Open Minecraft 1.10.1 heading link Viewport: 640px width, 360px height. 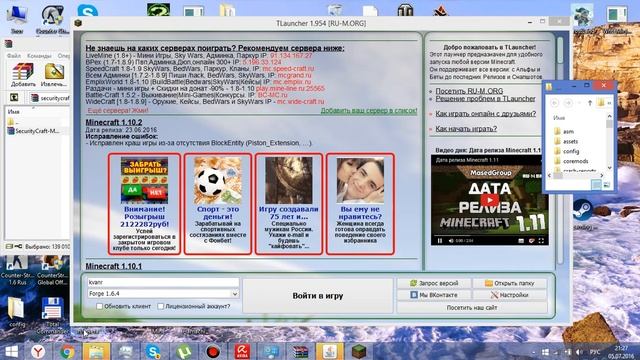click(x=114, y=266)
